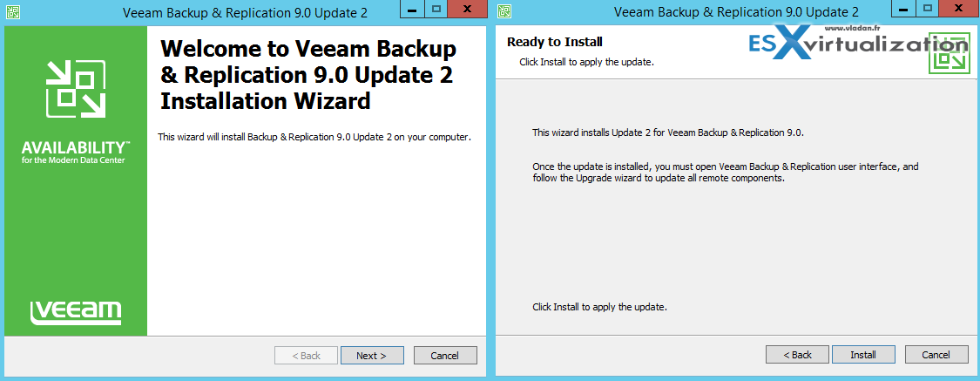
Task: Cancel the welcome Installation Wizard
Action: tap(445, 356)
